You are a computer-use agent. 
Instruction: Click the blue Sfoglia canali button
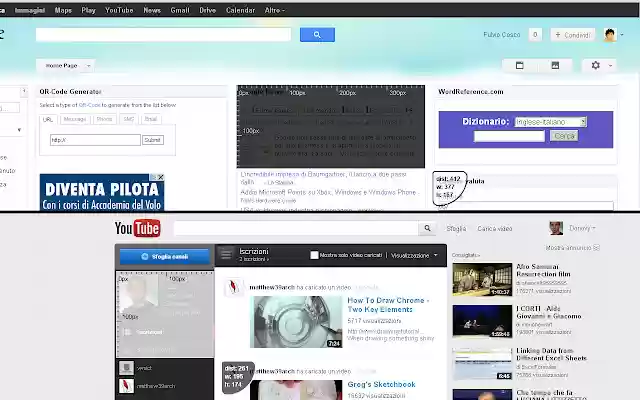point(164,257)
